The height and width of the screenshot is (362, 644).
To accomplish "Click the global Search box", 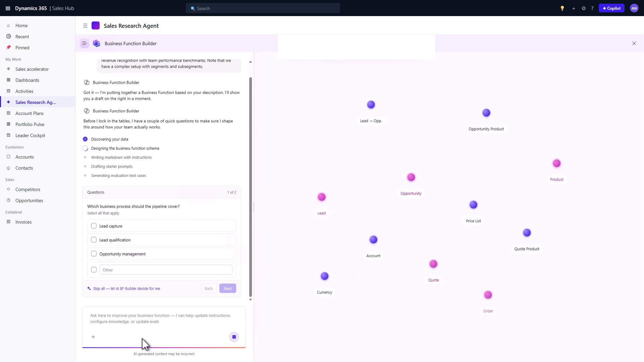I will (x=263, y=8).
